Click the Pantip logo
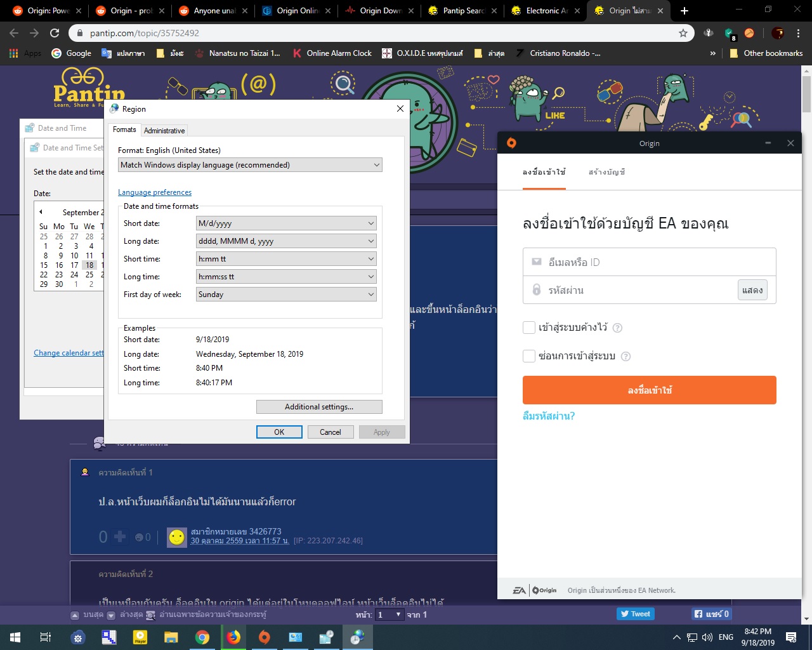 [x=89, y=88]
